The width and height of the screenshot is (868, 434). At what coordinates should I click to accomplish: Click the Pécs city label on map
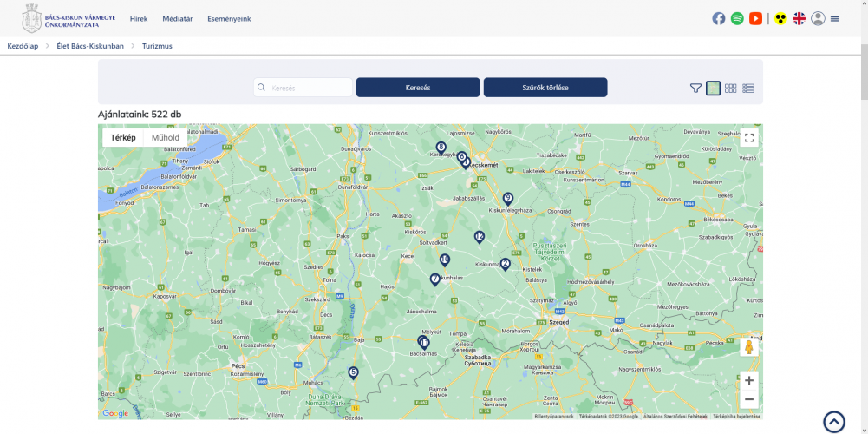tap(237, 366)
